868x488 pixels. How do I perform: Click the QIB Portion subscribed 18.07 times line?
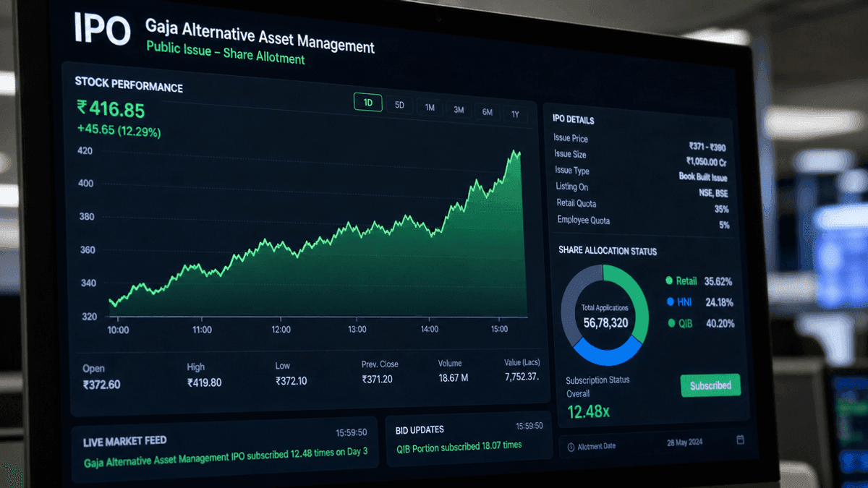(x=459, y=447)
